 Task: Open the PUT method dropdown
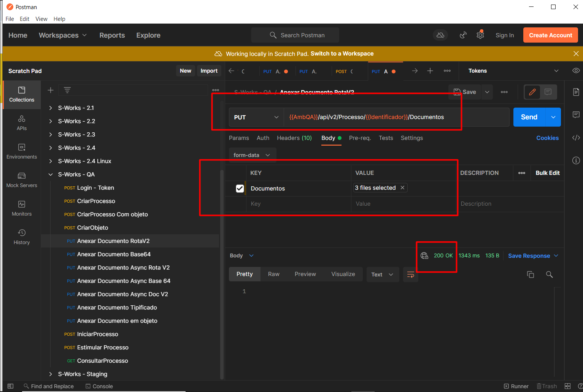point(257,117)
